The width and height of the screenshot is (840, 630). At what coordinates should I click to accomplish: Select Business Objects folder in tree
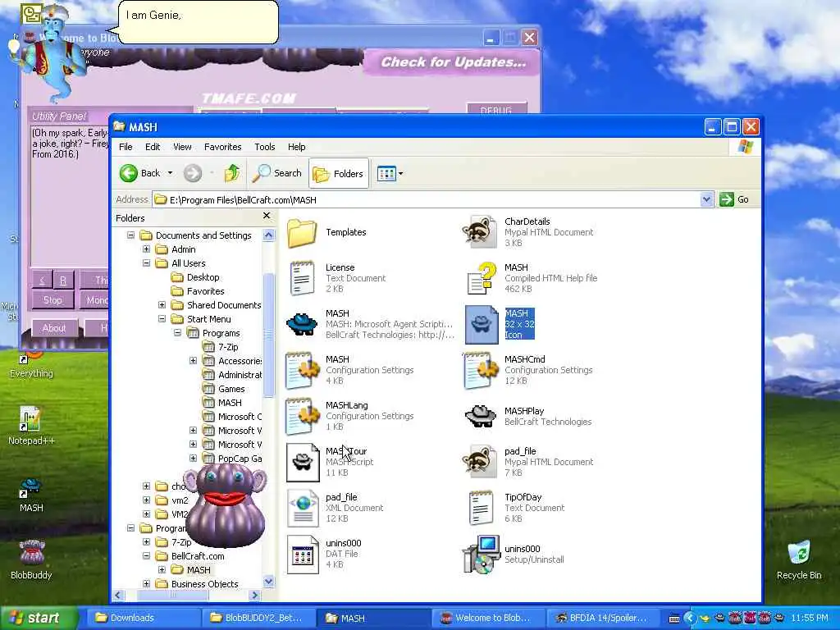[x=204, y=584]
